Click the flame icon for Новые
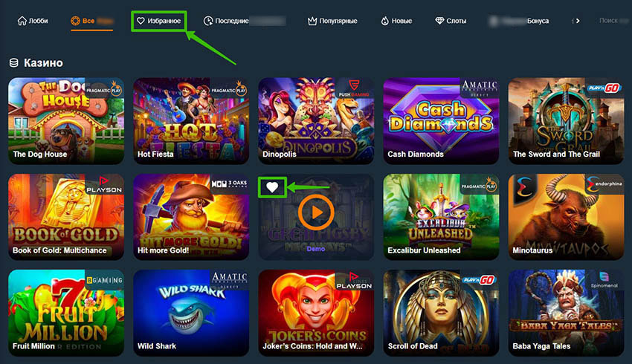 pos(385,21)
